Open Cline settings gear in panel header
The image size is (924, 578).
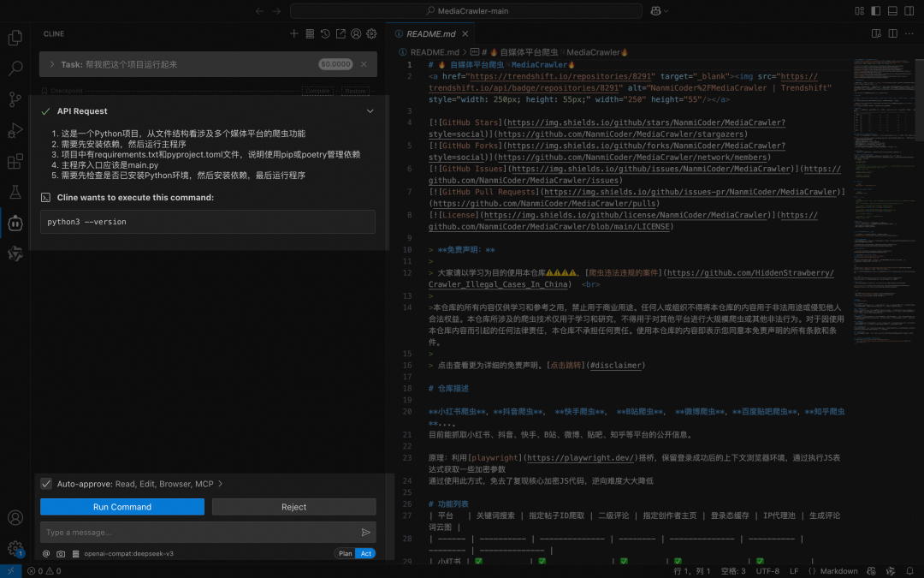(x=371, y=33)
